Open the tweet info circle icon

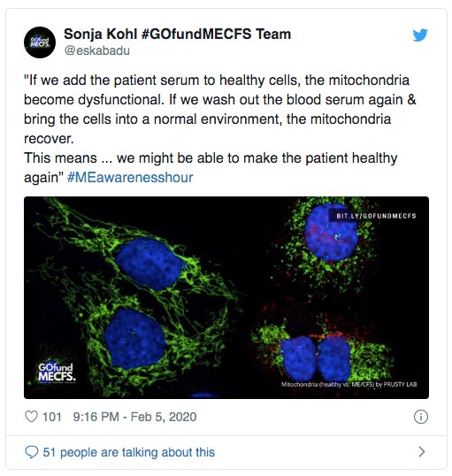[421, 417]
